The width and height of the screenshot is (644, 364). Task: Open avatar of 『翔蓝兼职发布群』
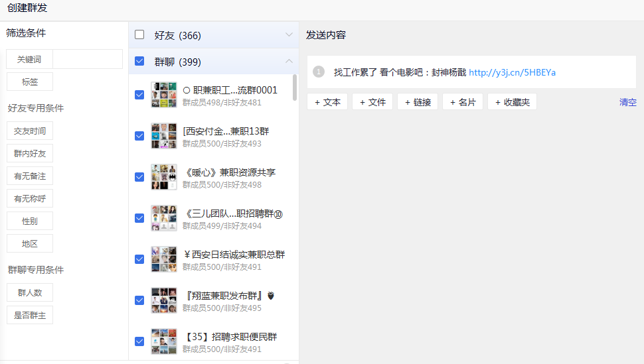(164, 300)
